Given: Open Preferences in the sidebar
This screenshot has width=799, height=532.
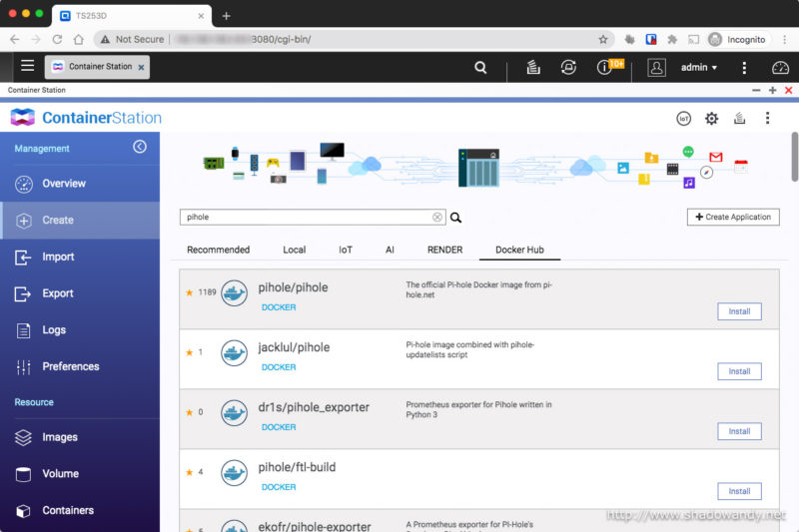Looking at the screenshot, I should click(x=70, y=366).
